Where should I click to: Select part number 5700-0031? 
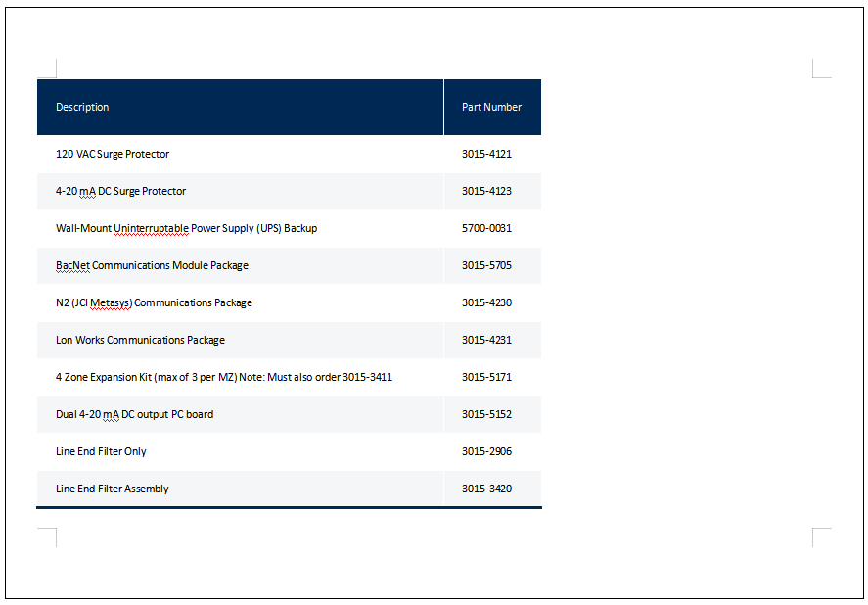(486, 228)
